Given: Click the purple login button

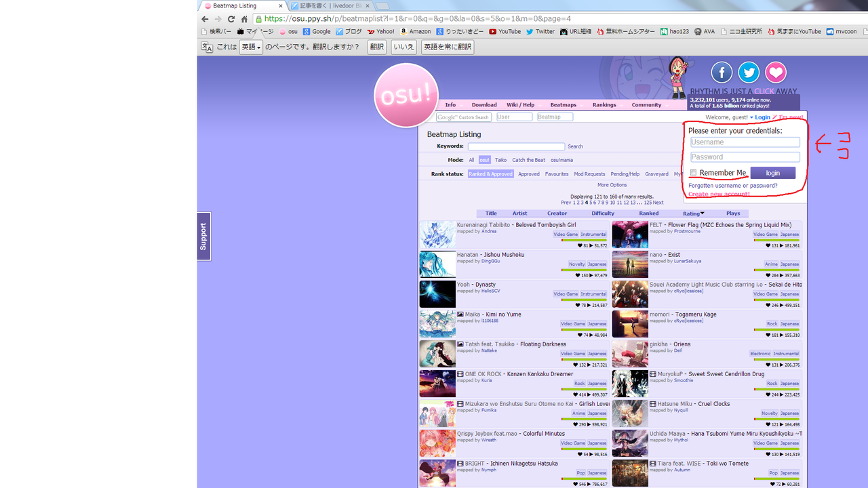Looking at the screenshot, I should [x=772, y=173].
